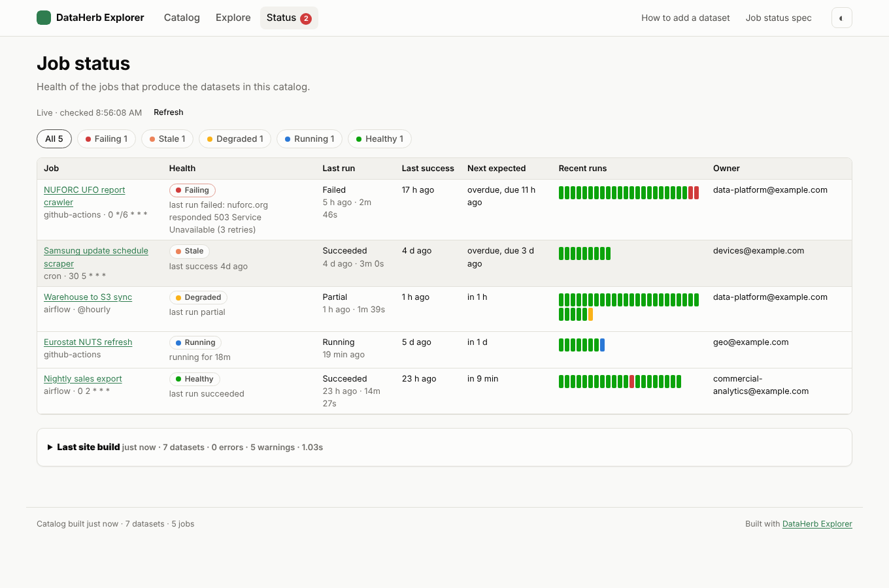Select the Status tab
This screenshot has width=889, height=588.
point(289,18)
